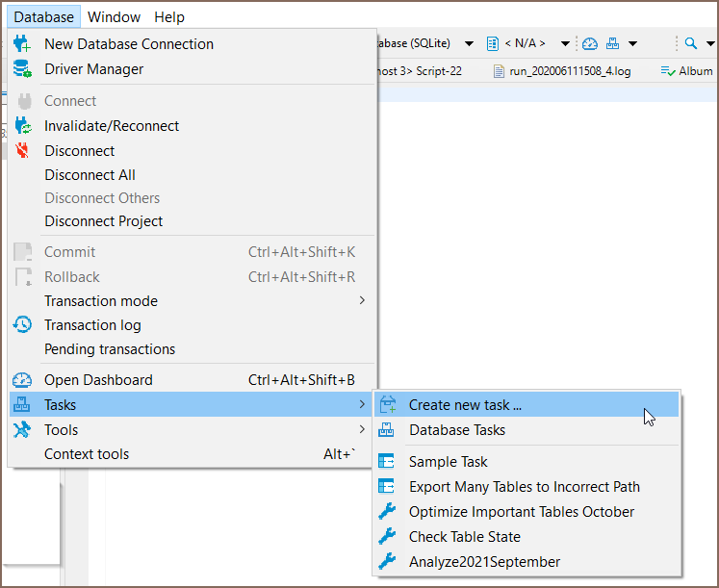719x588 pixels.
Task: Open the Window menu
Action: pos(114,16)
